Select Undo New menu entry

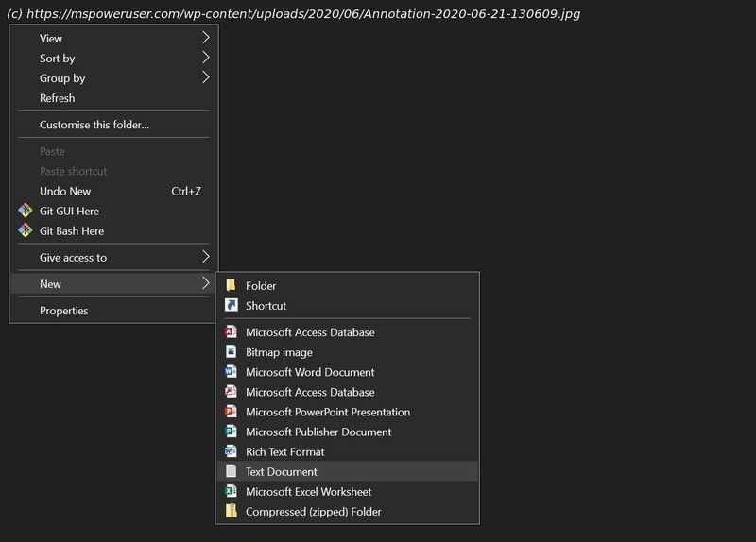pos(65,191)
